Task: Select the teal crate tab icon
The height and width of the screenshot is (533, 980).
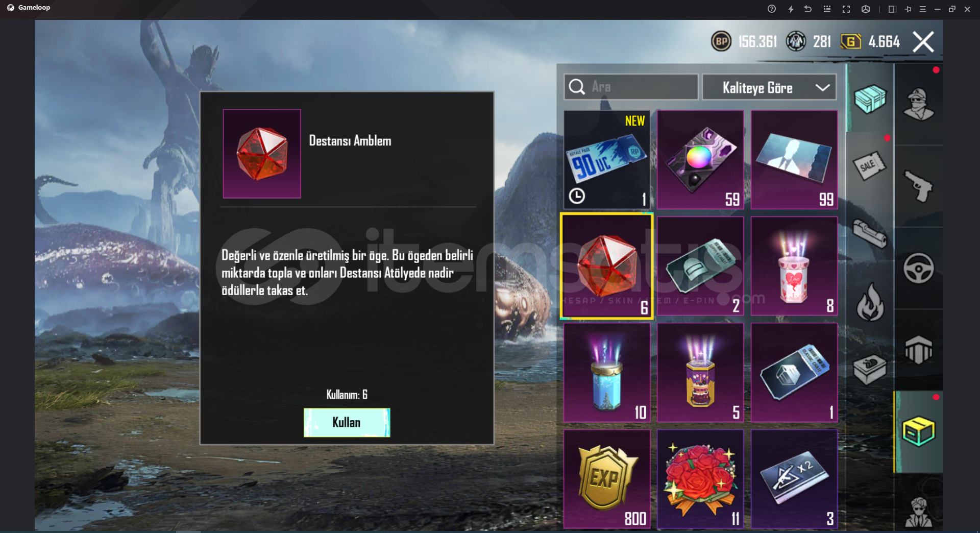Action: (870, 99)
